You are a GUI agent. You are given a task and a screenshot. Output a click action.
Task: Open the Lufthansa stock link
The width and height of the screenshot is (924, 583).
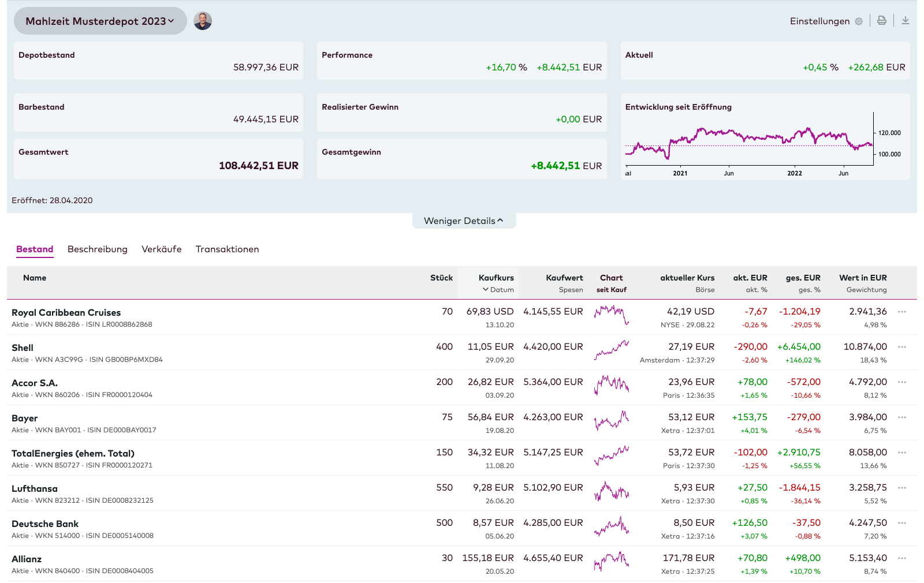tap(35, 488)
